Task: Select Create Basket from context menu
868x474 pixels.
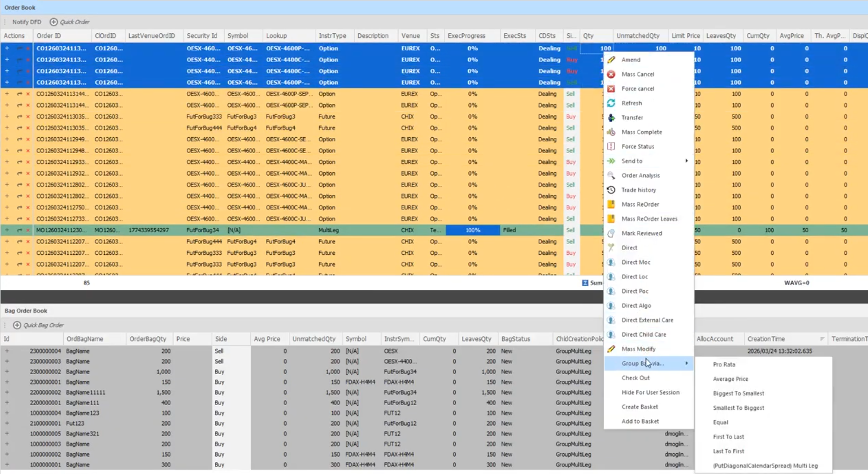Action: [640, 407]
